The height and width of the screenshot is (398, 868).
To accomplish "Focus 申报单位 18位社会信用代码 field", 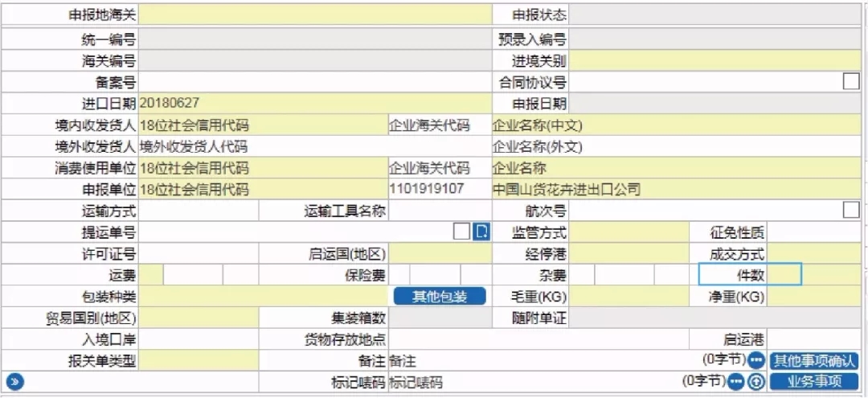I will coord(263,189).
